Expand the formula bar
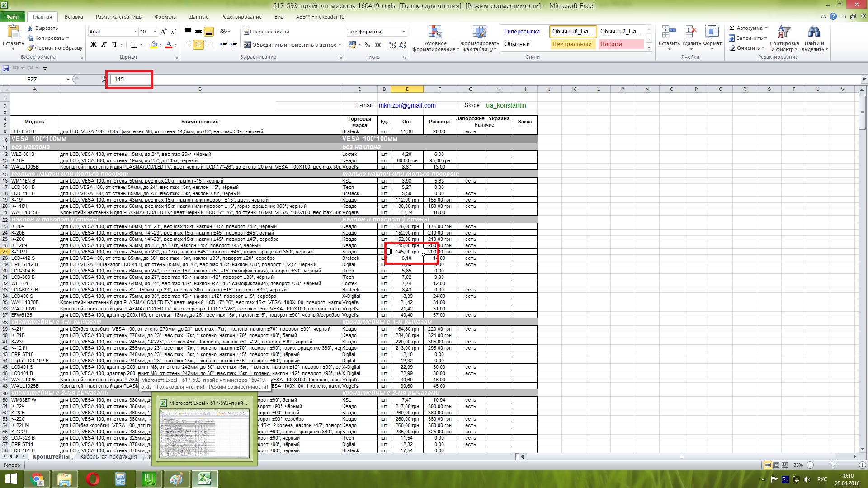 coord(864,79)
